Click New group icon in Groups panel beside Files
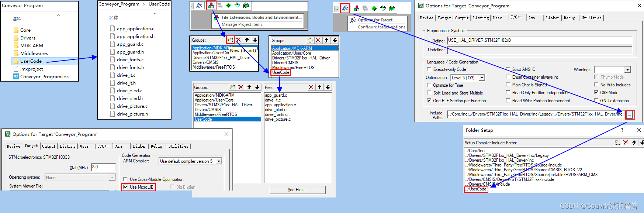644x213 pixels. point(233,87)
